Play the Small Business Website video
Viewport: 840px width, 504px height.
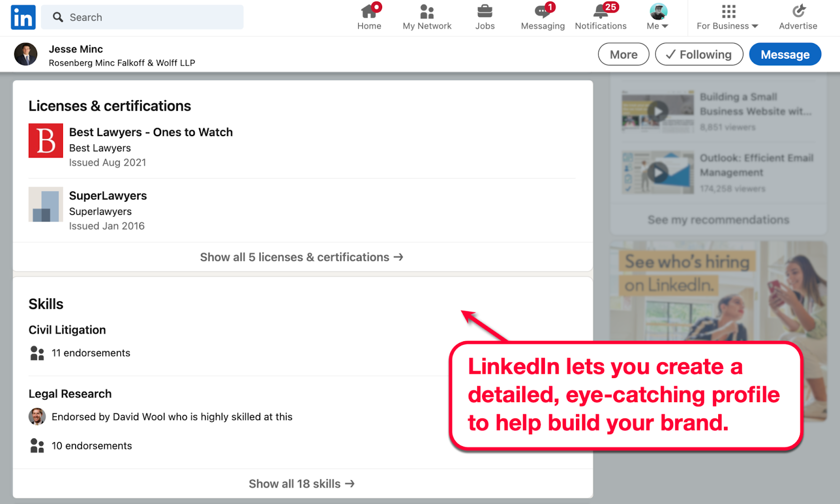point(658,111)
